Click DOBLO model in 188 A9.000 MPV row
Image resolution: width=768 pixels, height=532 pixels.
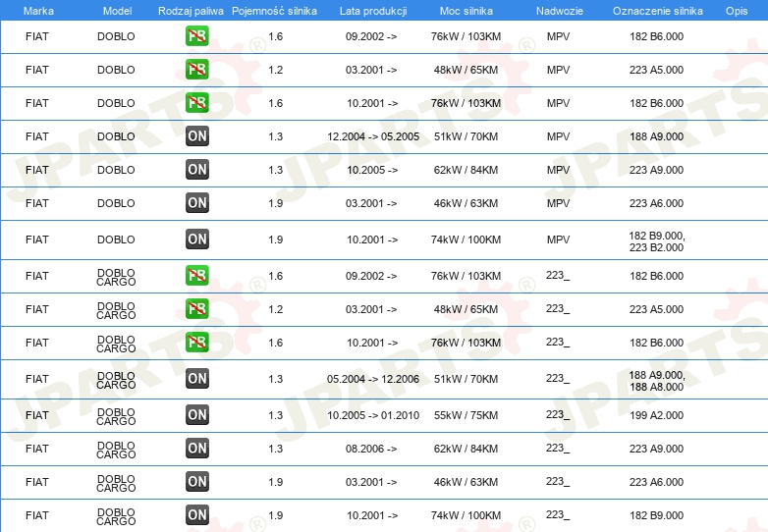[116, 136]
